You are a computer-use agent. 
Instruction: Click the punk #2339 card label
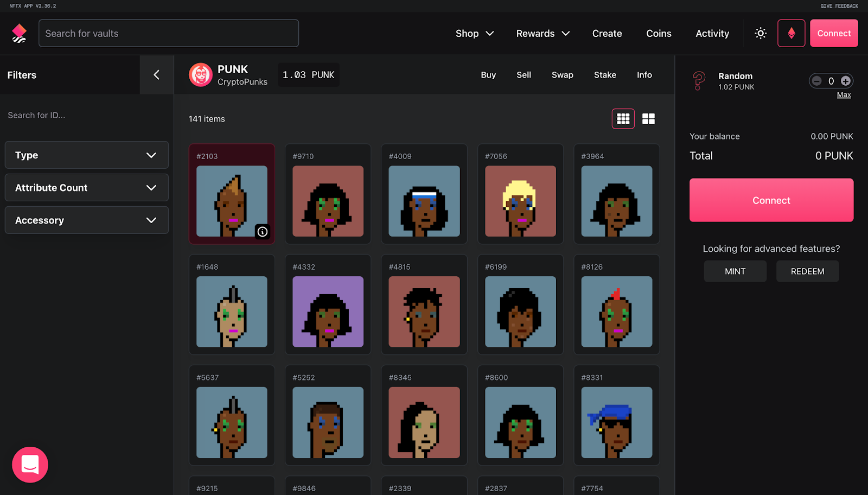click(400, 488)
